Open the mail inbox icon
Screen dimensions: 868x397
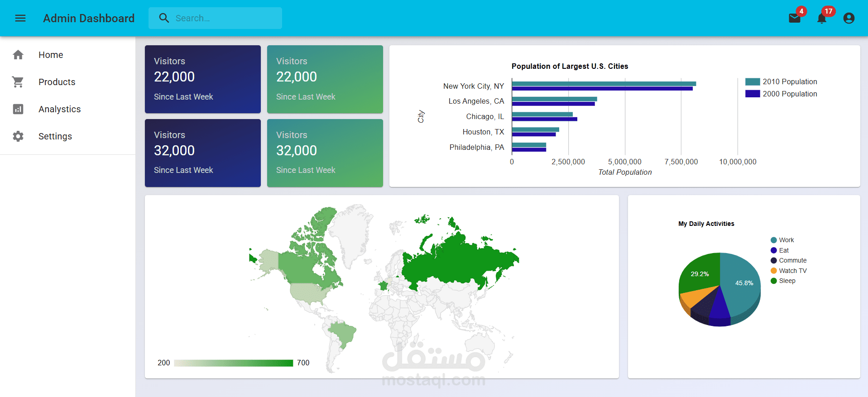(x=795, y=18)
